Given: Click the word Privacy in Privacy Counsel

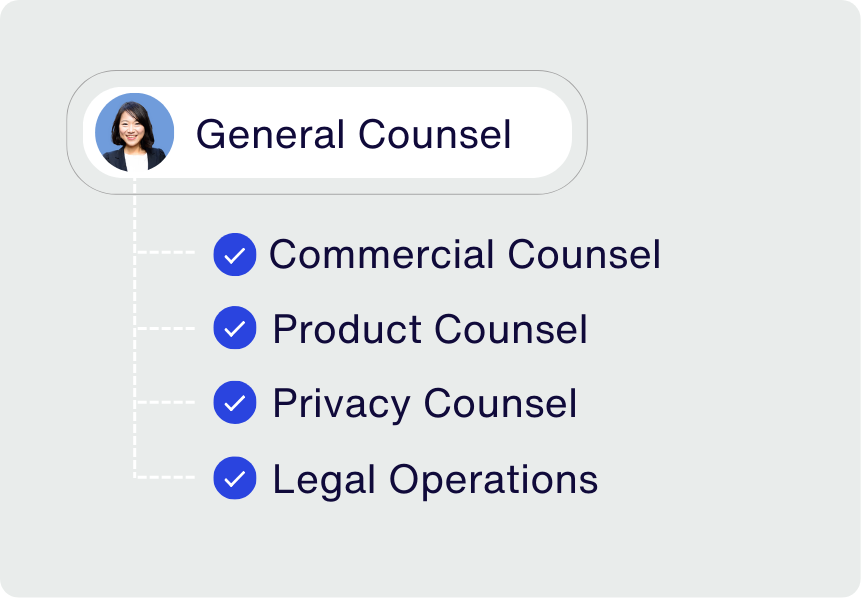Looking at the screenshot, I should (342, 405).
